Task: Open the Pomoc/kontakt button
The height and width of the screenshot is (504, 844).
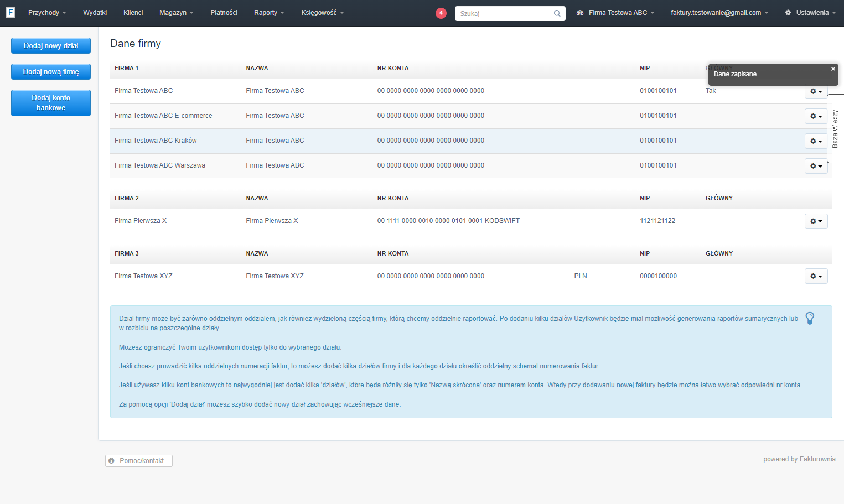Action: [x=139, y=461]
